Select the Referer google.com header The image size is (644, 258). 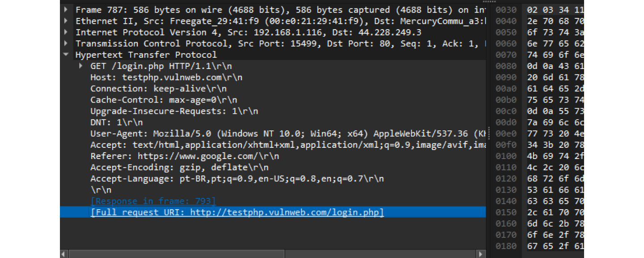(184, 156)
